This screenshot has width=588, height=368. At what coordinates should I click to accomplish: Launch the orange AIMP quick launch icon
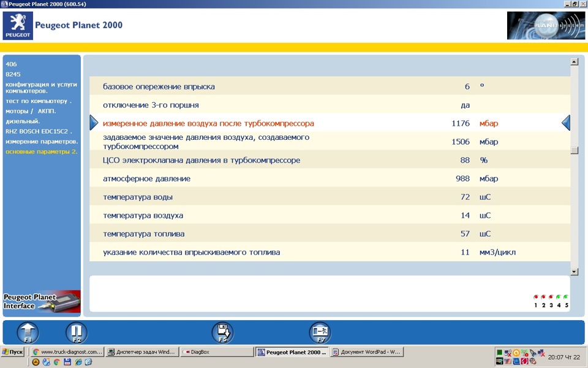click(36, 362)
